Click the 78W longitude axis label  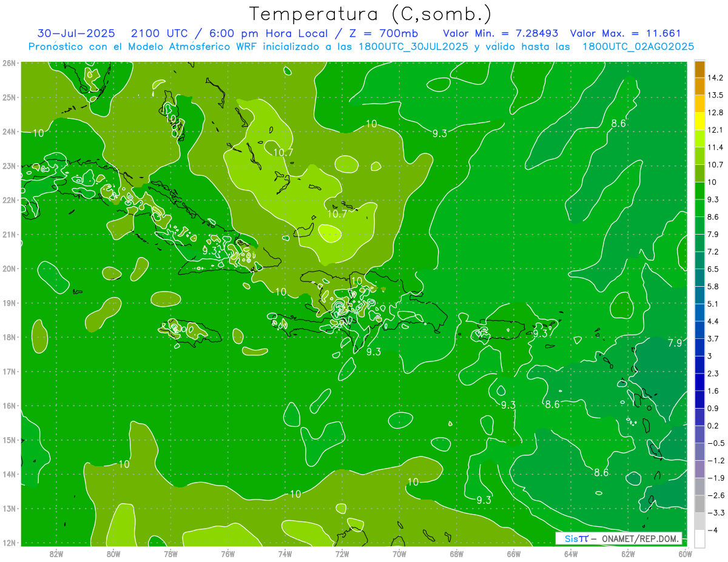point(170,554)
